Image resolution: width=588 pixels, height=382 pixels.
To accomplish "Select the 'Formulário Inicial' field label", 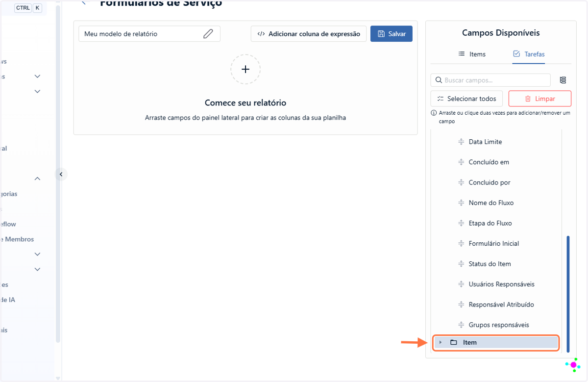I will pos(494,244).
